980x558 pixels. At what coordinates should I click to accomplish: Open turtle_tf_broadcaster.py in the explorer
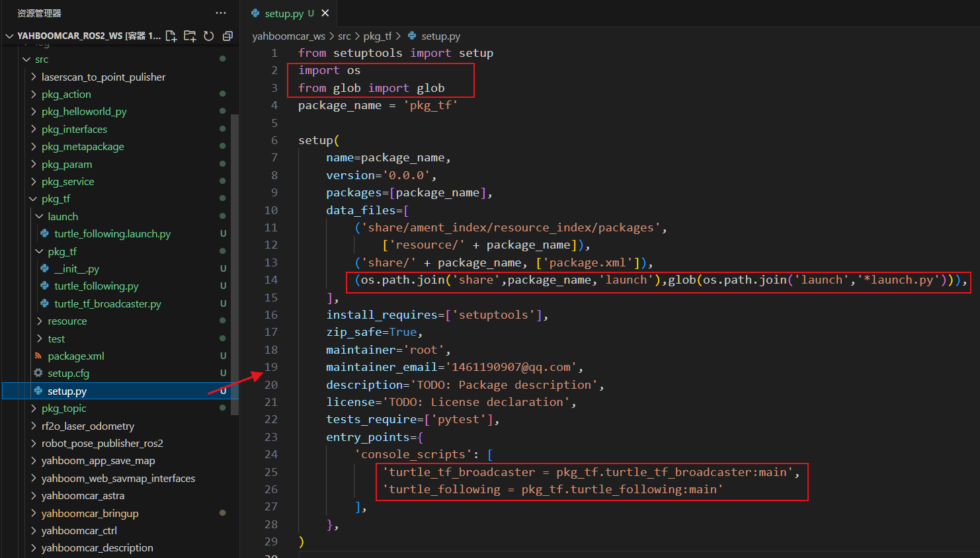[x=108, y=304]
